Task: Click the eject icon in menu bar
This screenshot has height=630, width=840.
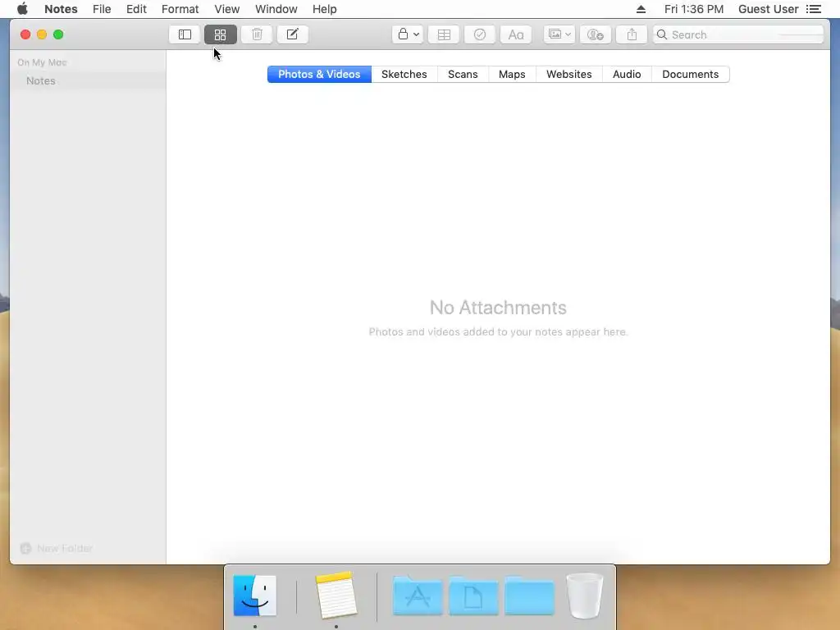Action: (x=641, y=9)
